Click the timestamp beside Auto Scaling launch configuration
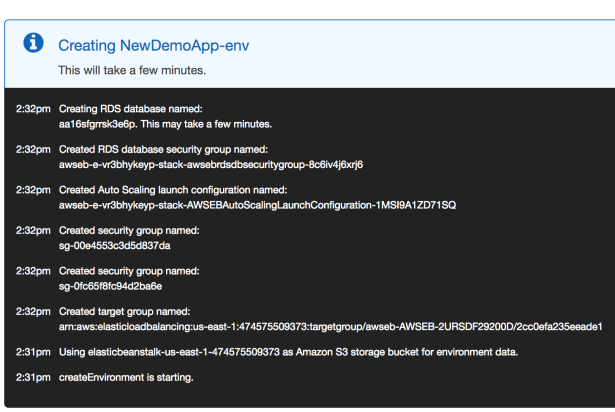Viewport: 615px width, 412px height. pyautogui.click(x=33, y=189)
